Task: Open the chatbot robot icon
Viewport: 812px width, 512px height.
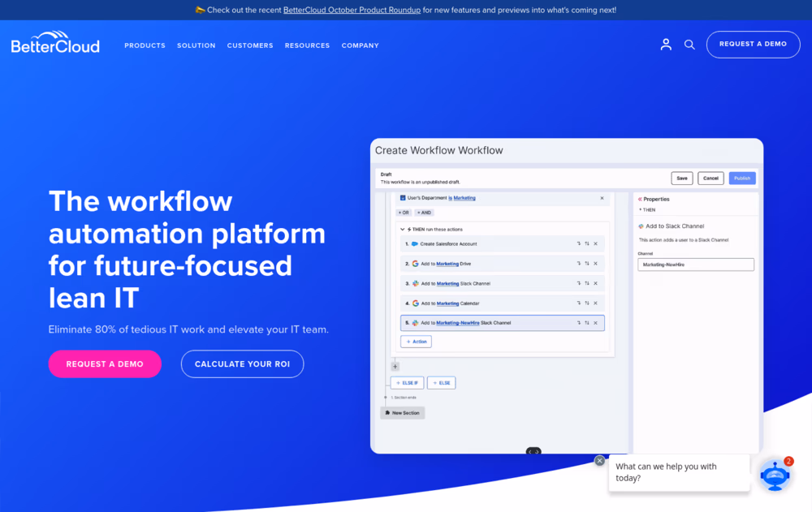Action: click(x=775, y=475)
